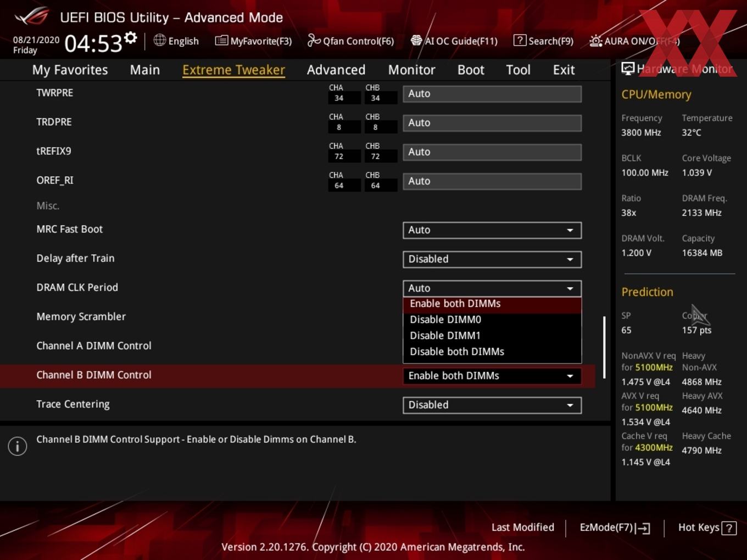Select Channel A DIMM Control label
The width and height of the screenshot is (747, 560).
(93, 346)
